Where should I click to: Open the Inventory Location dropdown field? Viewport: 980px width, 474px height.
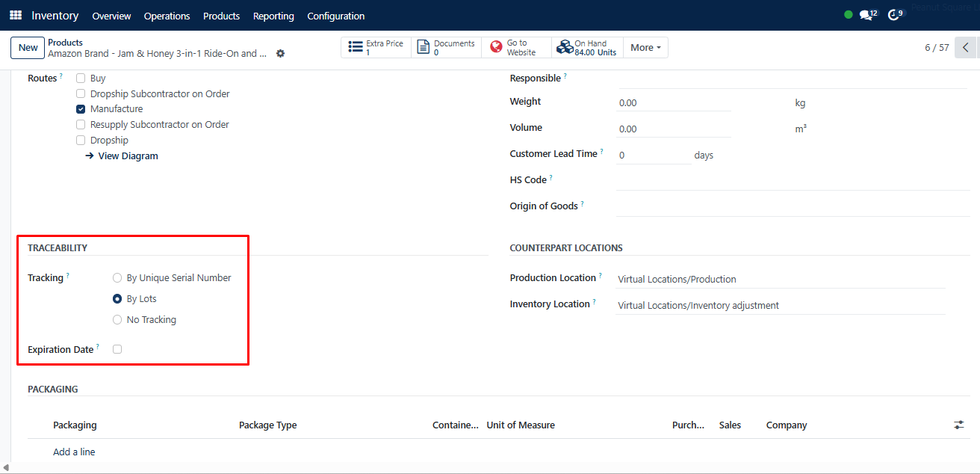pos(781,305)
